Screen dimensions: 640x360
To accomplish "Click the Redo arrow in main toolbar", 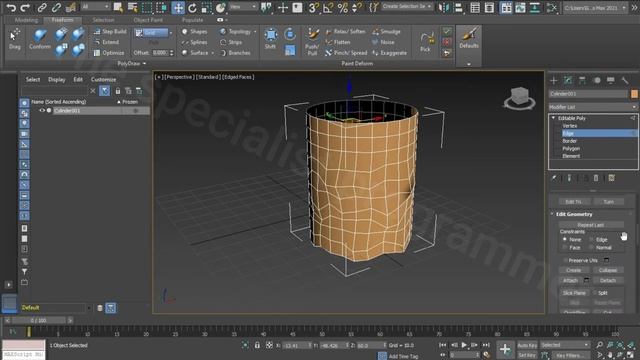I will (x=25, y=7).
